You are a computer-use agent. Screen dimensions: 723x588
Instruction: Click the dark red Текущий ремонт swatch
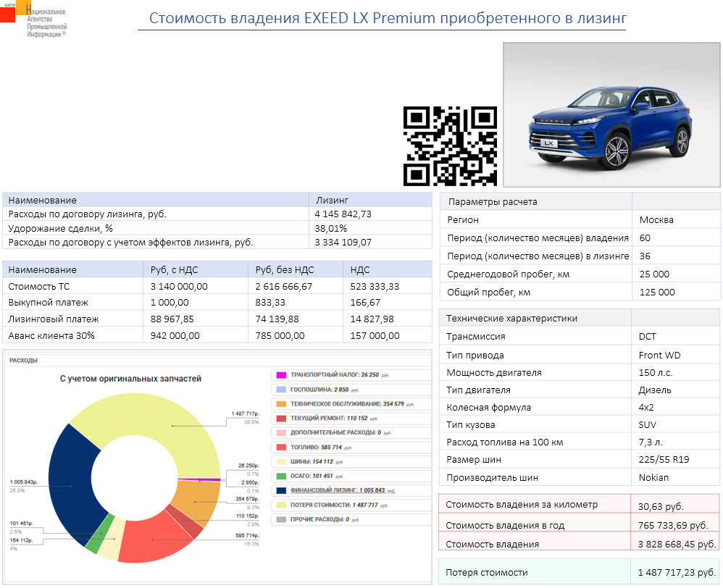[x=281, y=419]
